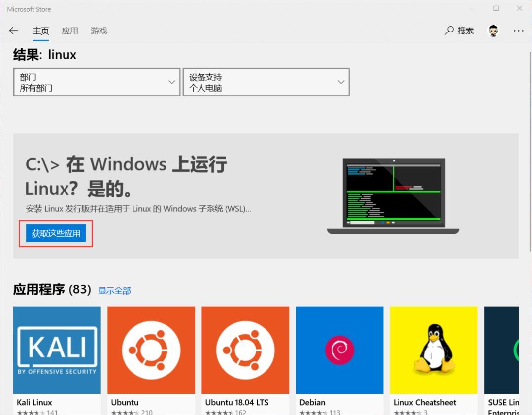Switch to the 应用 tab
The width and height of the screenshot is (532, 415).
click(x=70, y=31)
